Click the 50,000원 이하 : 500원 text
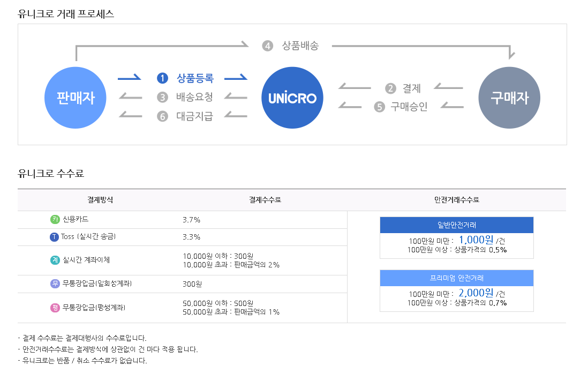 coord(218,303)
